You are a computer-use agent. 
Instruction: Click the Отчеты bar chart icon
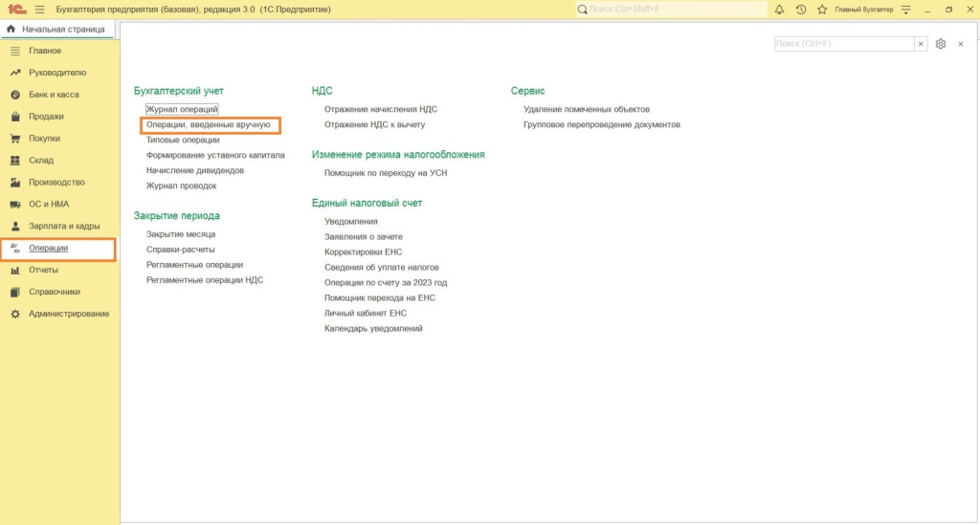[x=15, y=271]
